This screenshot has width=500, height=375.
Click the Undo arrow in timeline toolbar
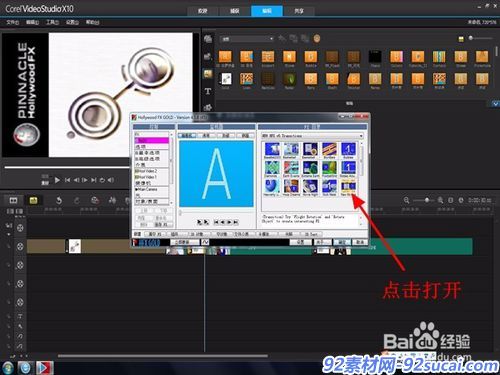[x=59, y=200]
